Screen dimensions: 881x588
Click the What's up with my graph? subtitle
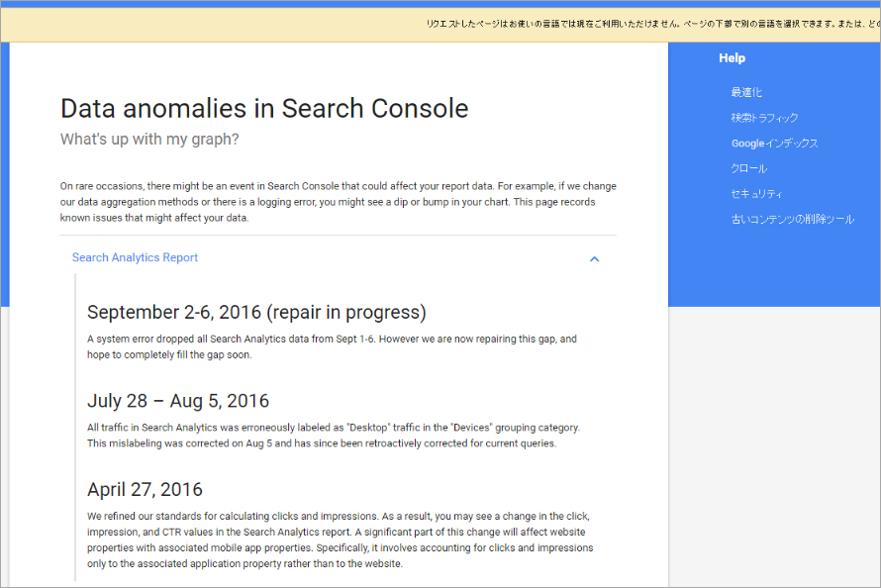149,139
